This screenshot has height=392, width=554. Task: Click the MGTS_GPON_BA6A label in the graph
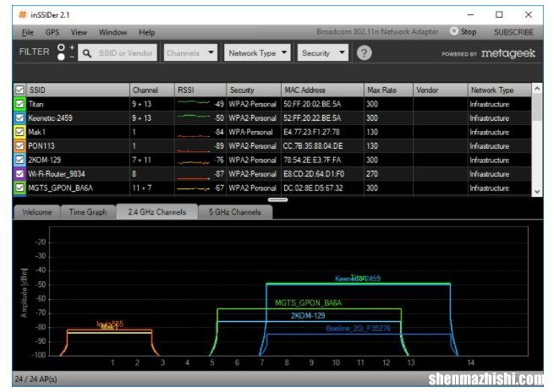pos(308,302)
